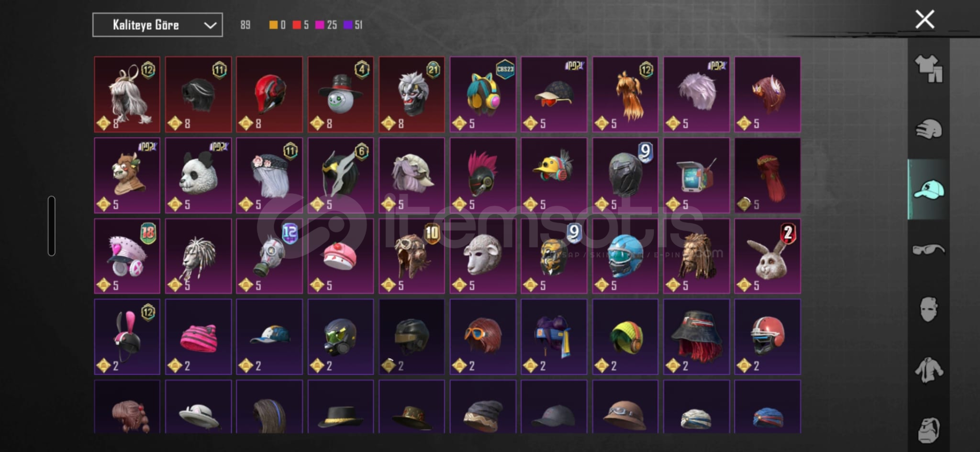Click the vertical scroll handle on left
The width and height of the screenshot is (980, 452).
pyautogui.click(x=52, y=226)
